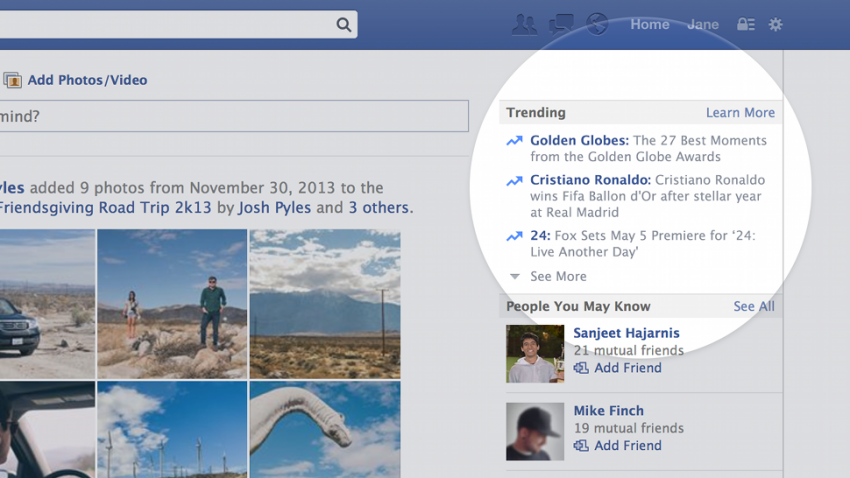Viewport: 850px width, 478px height.
Task: Click the privacy shortcuts lock icon
Action: [745, 25]
